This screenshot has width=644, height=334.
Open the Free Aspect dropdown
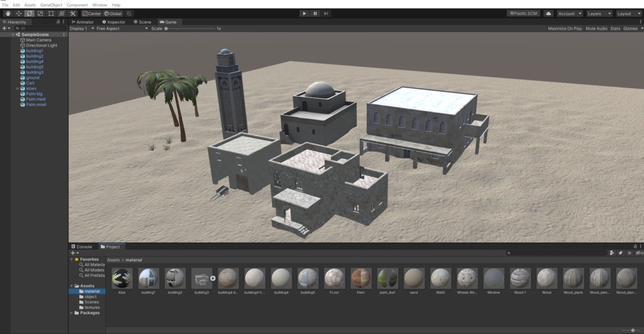coord(122,28)
